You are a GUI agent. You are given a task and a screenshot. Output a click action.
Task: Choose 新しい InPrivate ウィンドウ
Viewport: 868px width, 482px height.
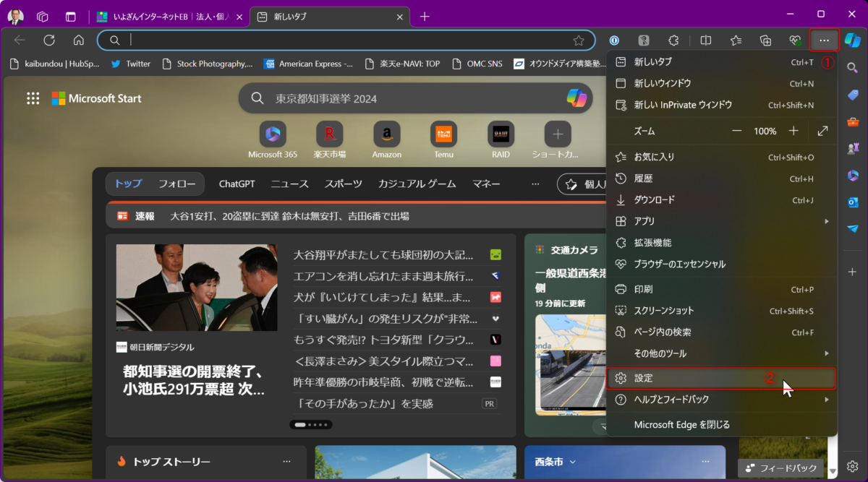pos(722,105)
